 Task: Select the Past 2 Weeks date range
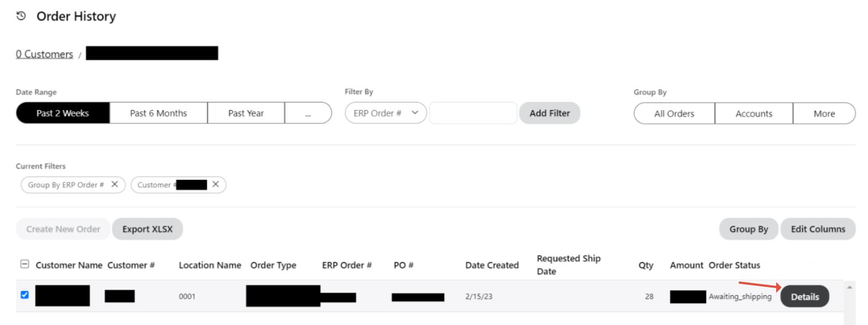click(63, 113)
